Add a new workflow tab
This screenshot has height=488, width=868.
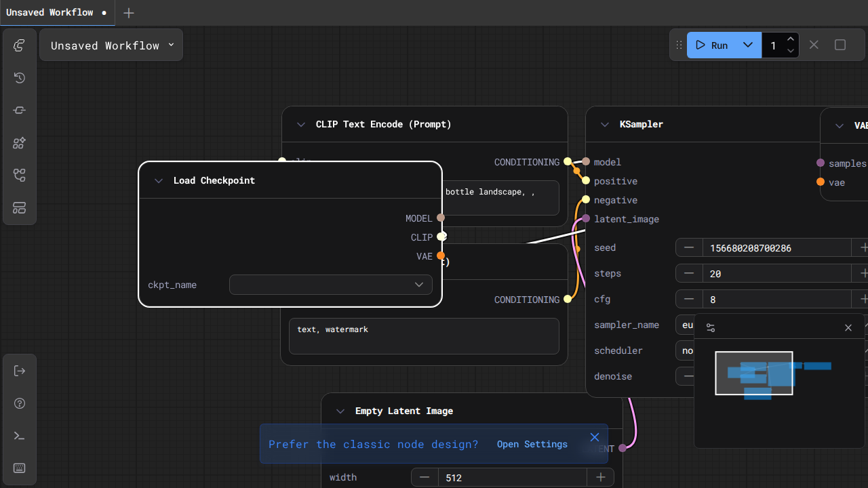point(129,13)
